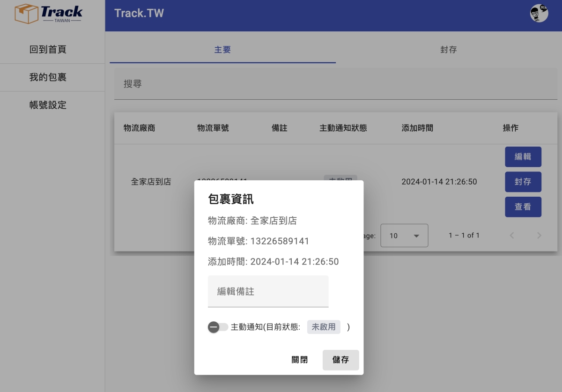Click the 操作 column header
Screen dimensions: 562x392
[x=510, y=128]
